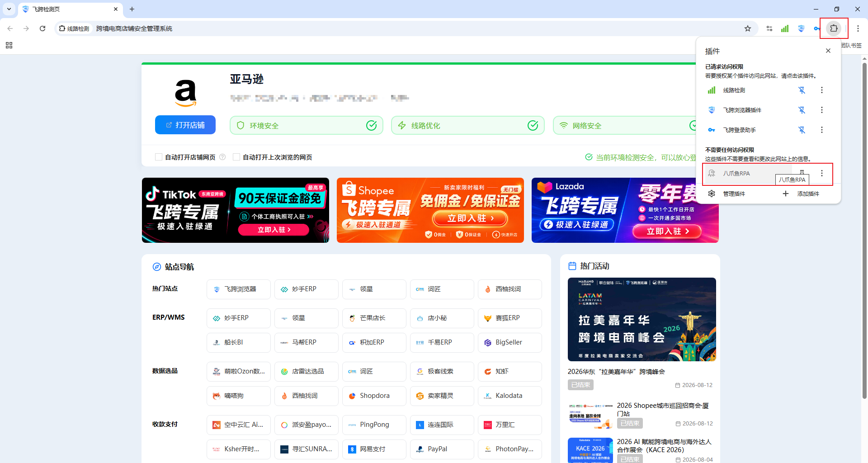Open the 店小秘 link

point(442,318)
